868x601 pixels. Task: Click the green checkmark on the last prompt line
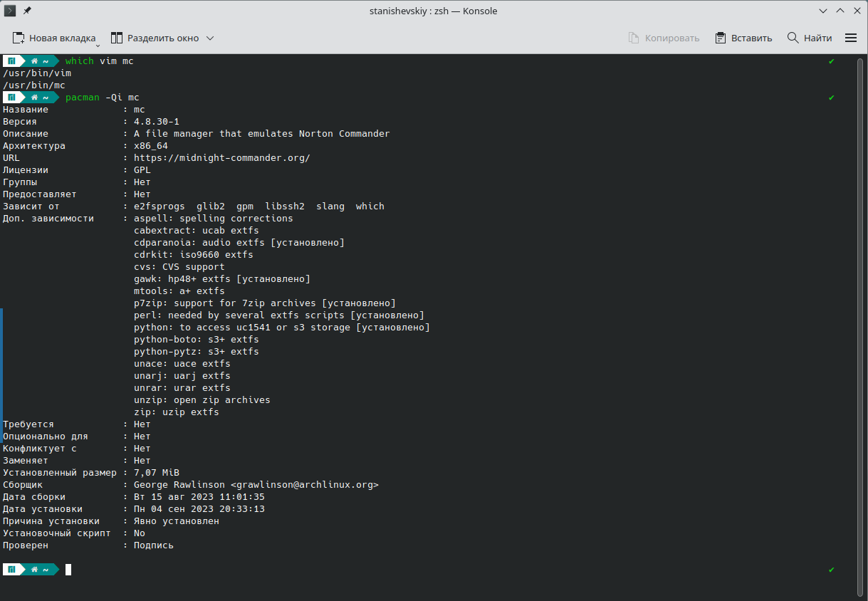coord(832,570)
